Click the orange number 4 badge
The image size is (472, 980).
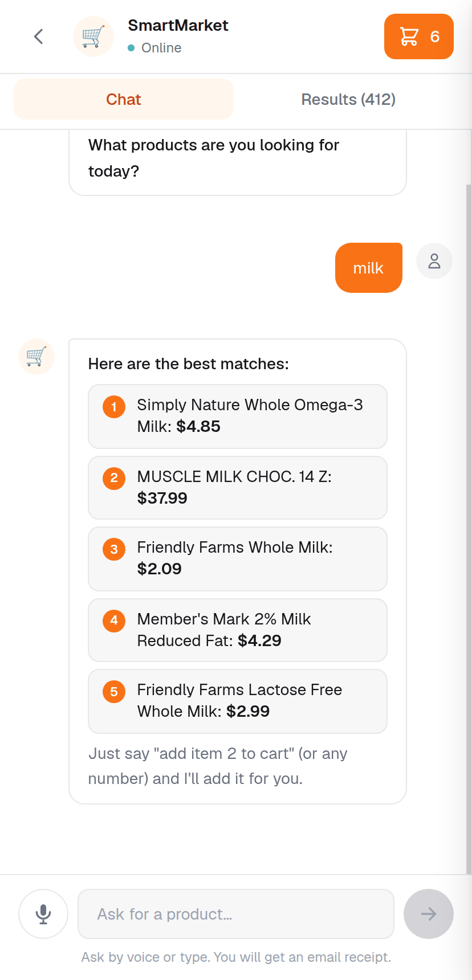coord(114,620)
